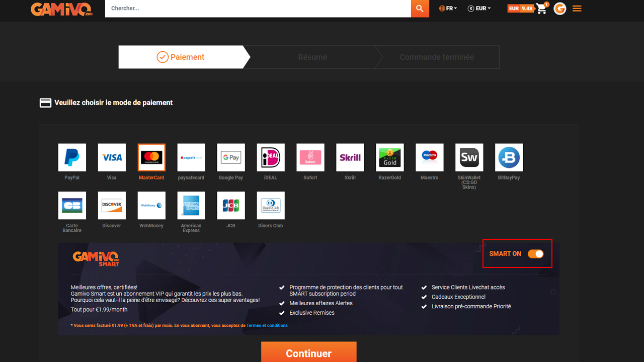This screenshot has height=362, width=644.
Task: Select the Diners Club payment method
Action: point(270,205)
